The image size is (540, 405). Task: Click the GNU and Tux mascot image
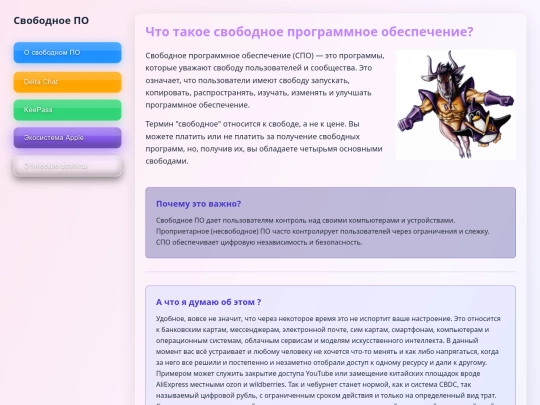pyautogui.click(x=456, y=105)
